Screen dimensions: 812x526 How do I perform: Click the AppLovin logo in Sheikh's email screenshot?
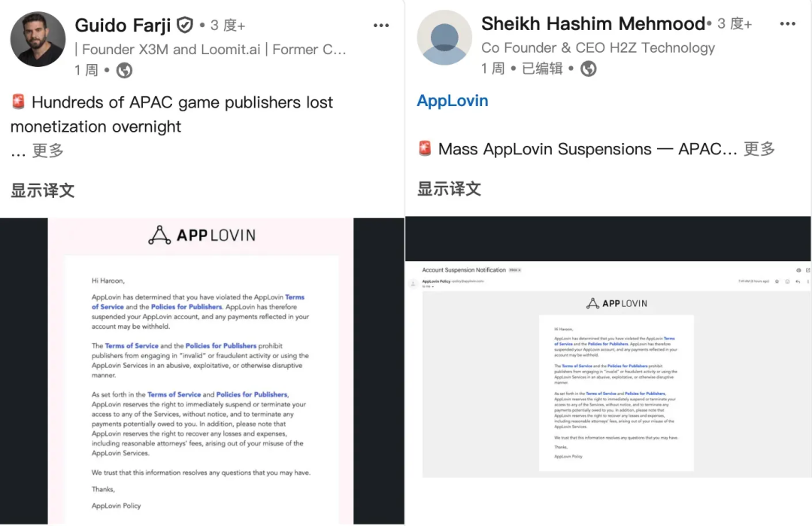pos(617,303)
